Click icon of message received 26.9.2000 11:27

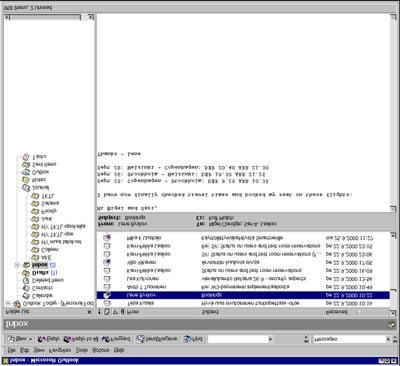coord(107,238)
